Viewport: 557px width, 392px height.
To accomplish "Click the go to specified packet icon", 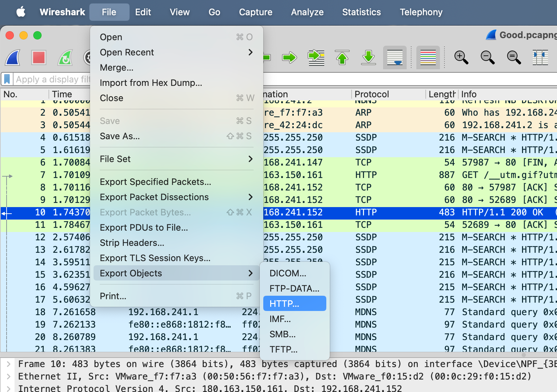I will (316, 57).
